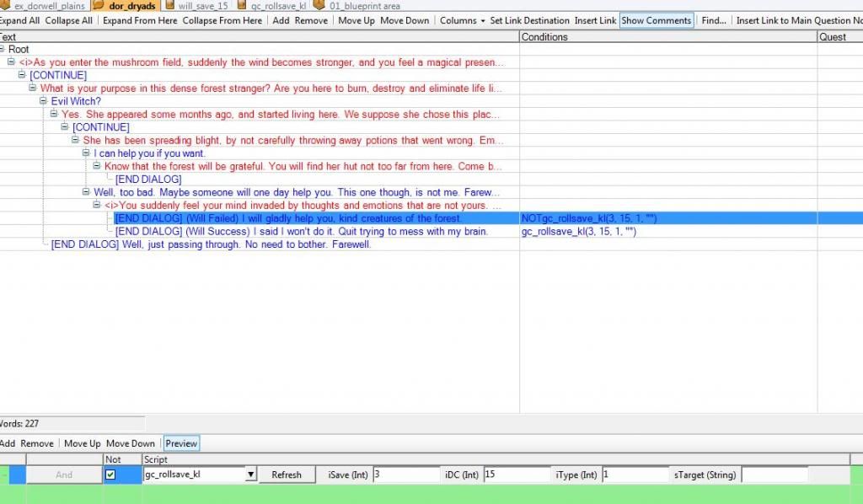Switch to the ex_dorwell_plains tab
This screenshot has width=863, height=504.
[49, 6]
